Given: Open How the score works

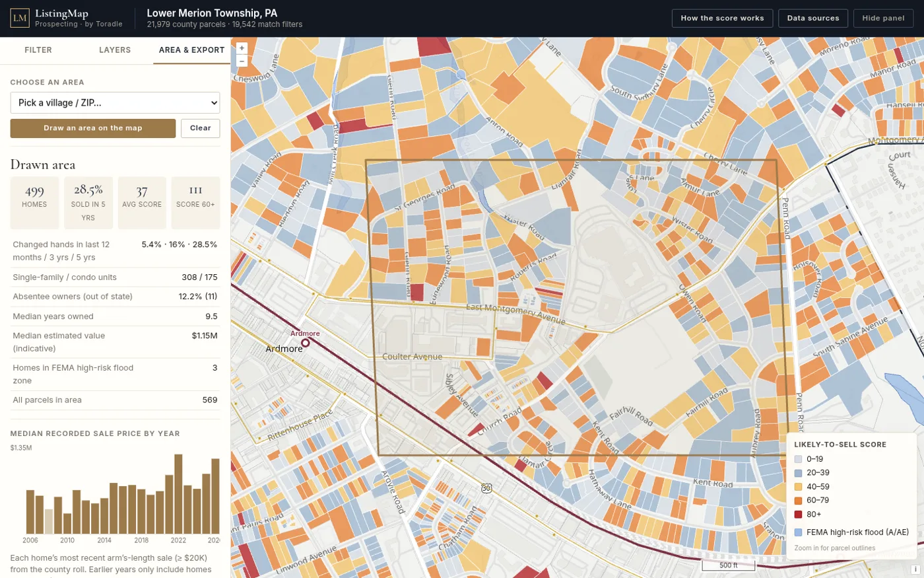Looking at the screenshot, I should pos(722,18).
